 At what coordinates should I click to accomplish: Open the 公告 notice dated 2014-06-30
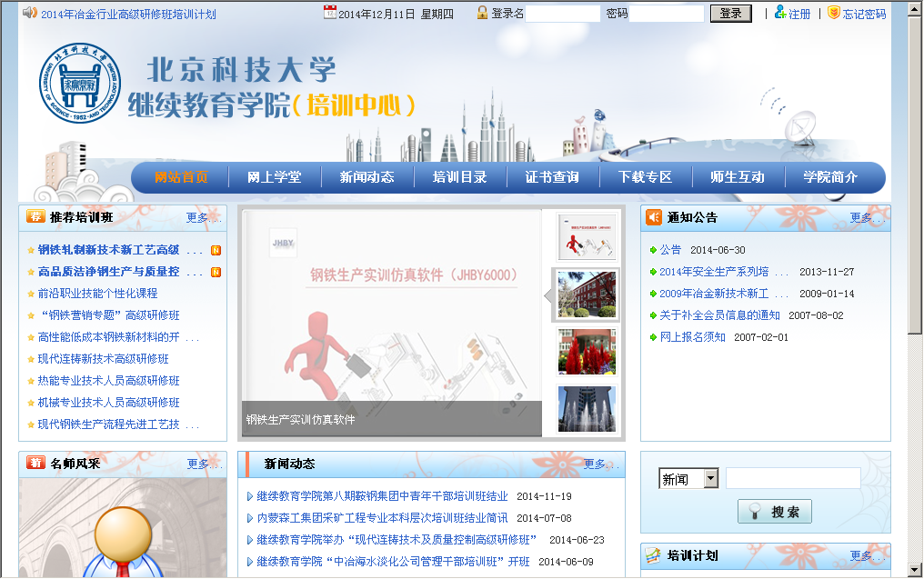(670, 250)
